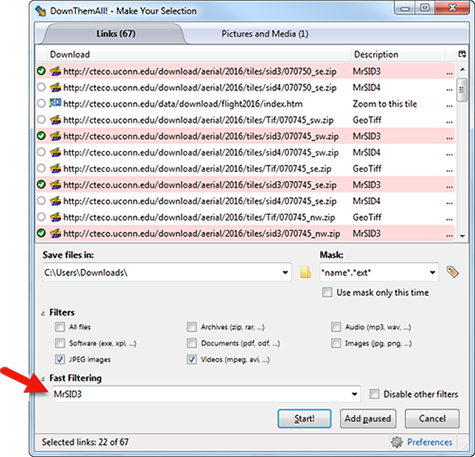Open the Fast Filtering history dropdown
The width and height of the screenshot is (475, 457).
point(354,394)
